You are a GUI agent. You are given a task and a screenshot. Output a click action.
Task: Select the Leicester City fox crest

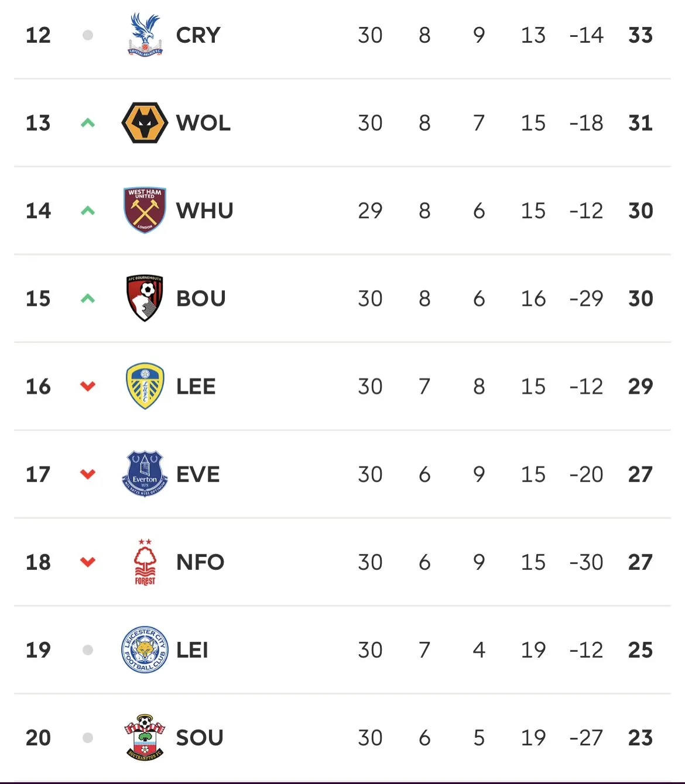coord(145,650)
